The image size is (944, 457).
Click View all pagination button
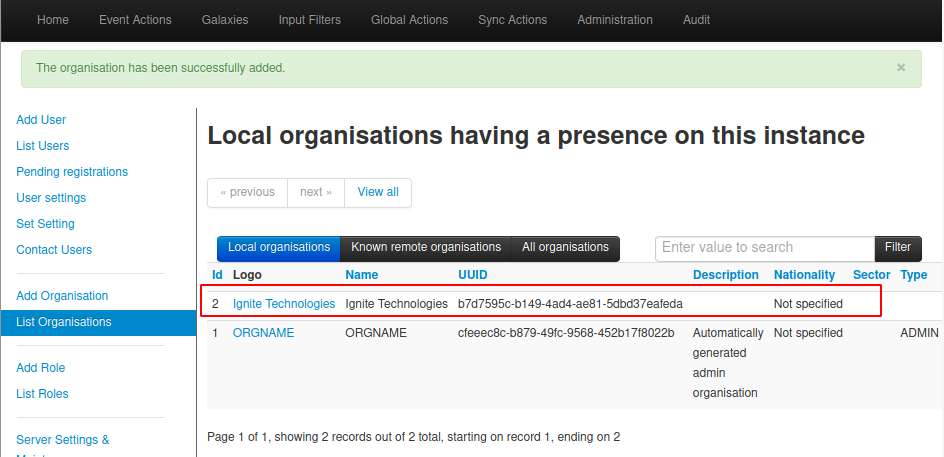click(378, 192)
